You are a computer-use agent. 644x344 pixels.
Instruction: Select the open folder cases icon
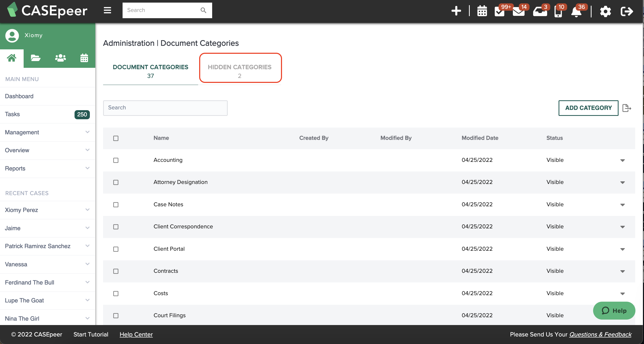[36, 58]
